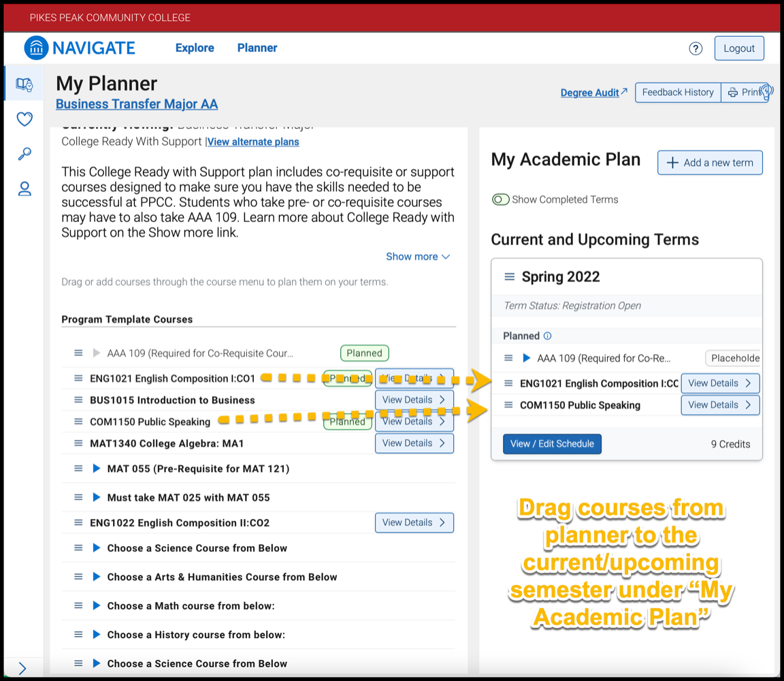
Task: Expand Choose a History course from below
Action: point(97,635)
